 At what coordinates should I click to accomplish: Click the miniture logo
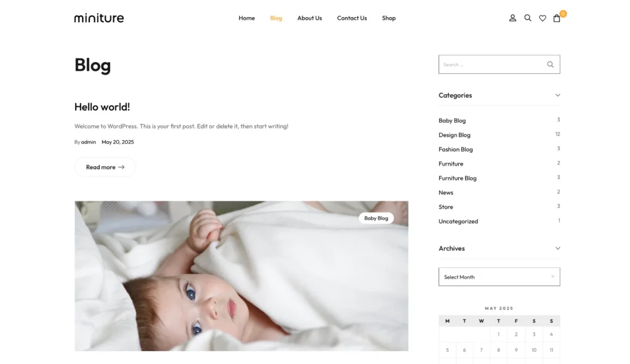pyautogui.click(x=99, y=18)
